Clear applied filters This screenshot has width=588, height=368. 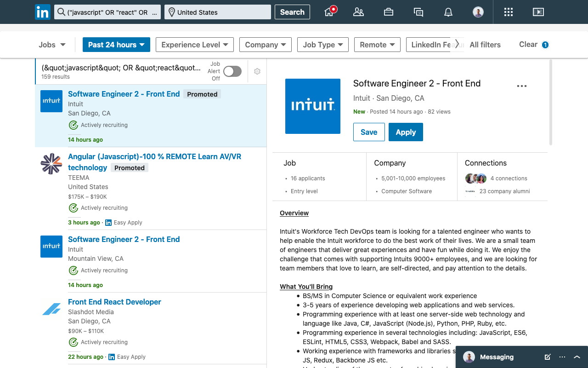tap(528, 45)
